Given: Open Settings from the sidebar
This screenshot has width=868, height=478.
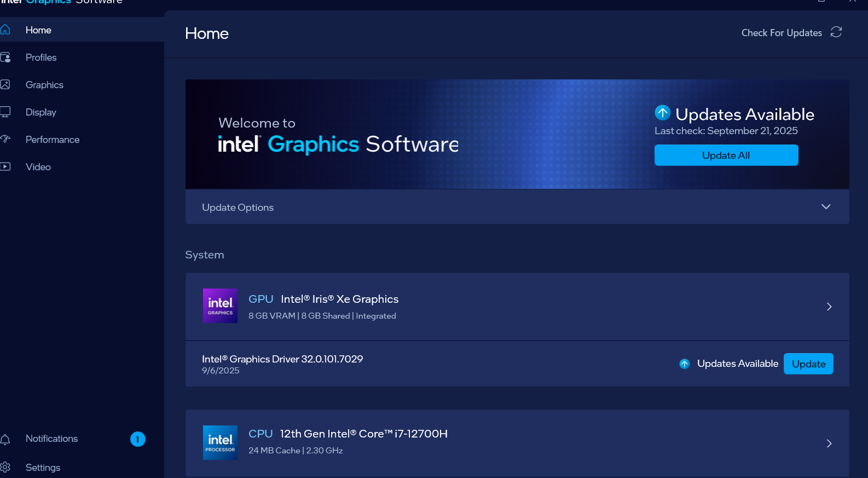Looking at the screenshot, I should click(x=43, y=468).
